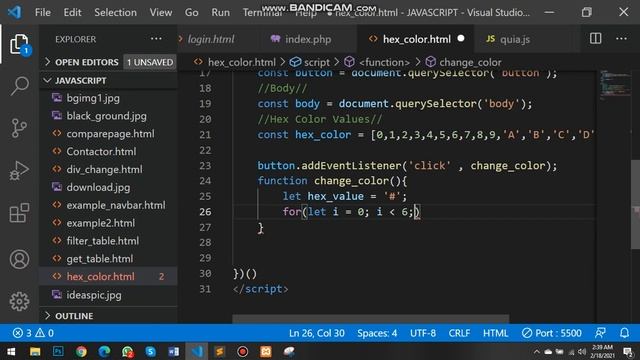Select the hex_color.html editor tab
Image resolution: width=640 pixels, height=360 pixels.
tap(416, 39)
